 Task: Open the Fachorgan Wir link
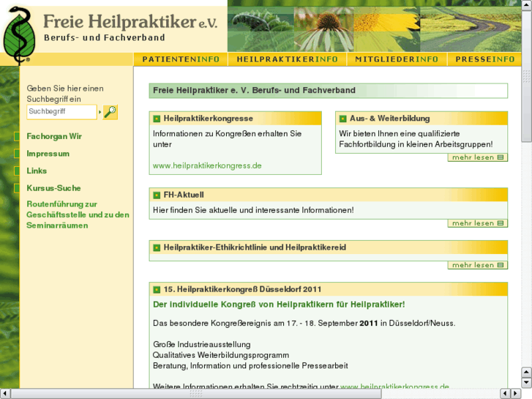click(x=54, y=136)
